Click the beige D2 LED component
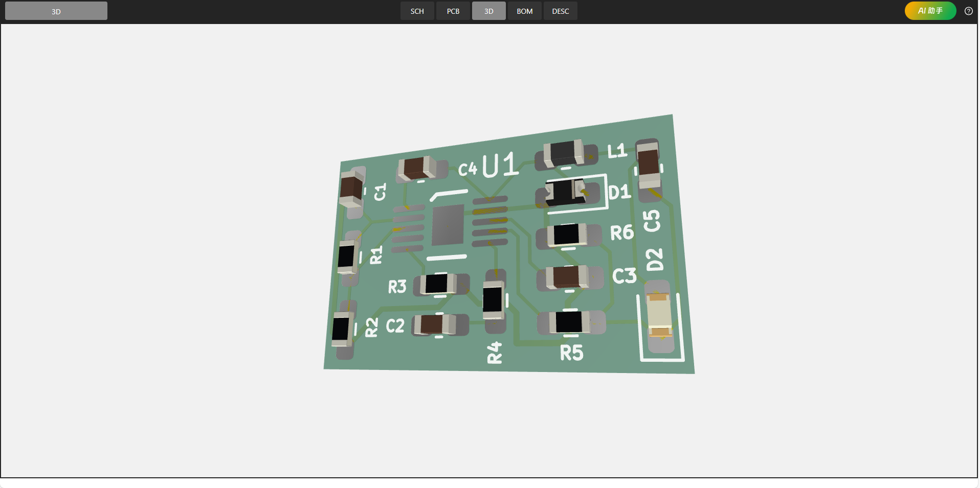980x488 pixels. [659, 315]
